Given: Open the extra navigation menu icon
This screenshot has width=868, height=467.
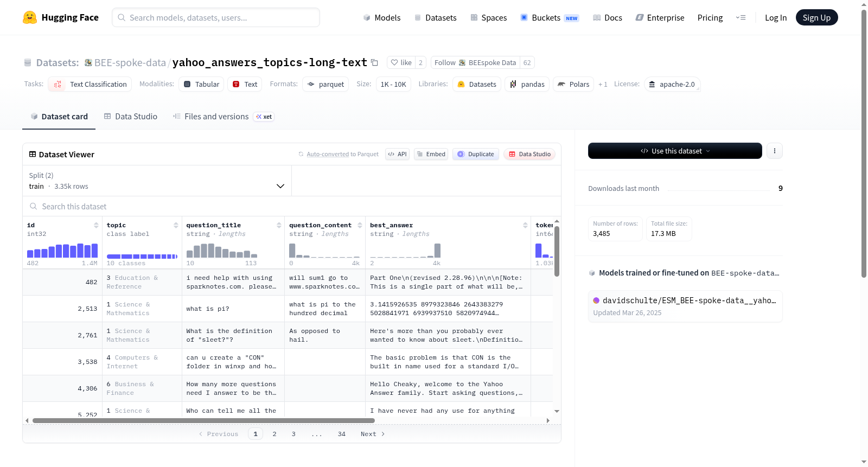Looking at the screenshot, I should click(x=741, y=17).
